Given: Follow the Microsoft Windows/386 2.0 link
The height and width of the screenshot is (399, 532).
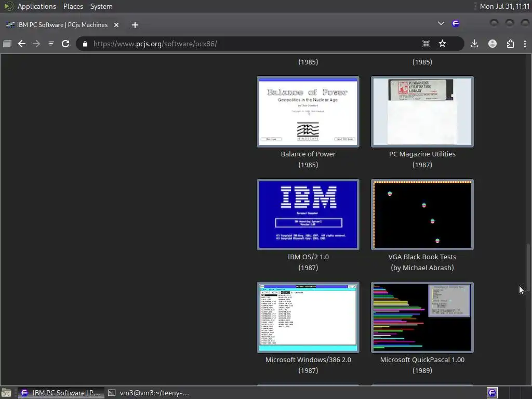Looking at the screenshot, I should pos(308,360).
